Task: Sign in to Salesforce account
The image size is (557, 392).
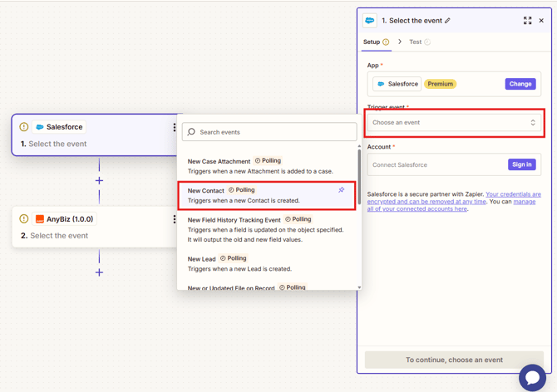Action: [522, 164]
